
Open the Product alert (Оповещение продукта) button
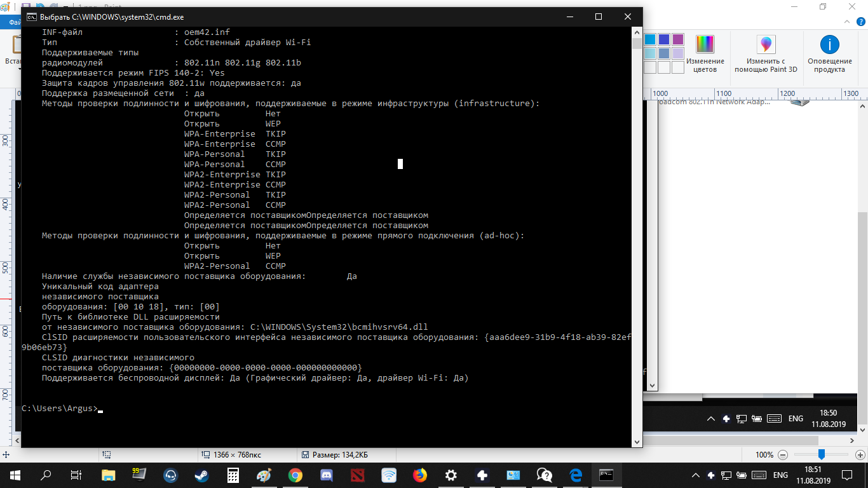click(829, 53)
